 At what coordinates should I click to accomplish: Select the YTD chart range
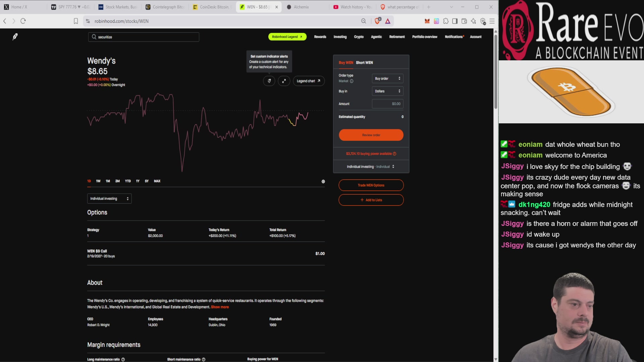128,181
